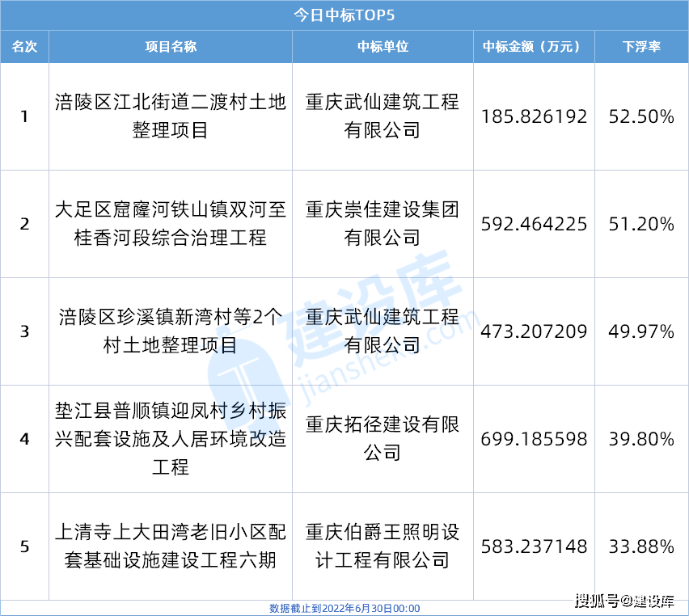Image resolution: width=689 pixels, height=616 pixels.
Task: Click company 重庆崇佳建设集团有限公司
Action: point(383,224)
